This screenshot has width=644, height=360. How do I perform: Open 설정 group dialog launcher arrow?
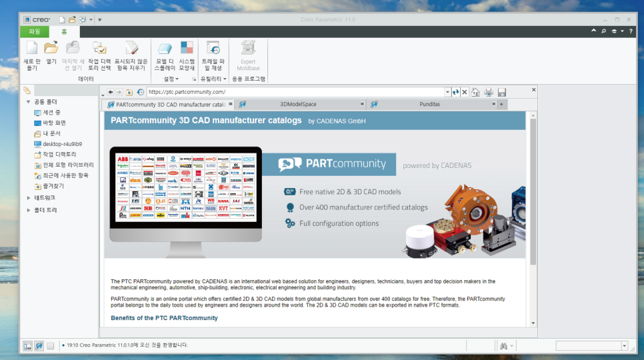point(194,79)
